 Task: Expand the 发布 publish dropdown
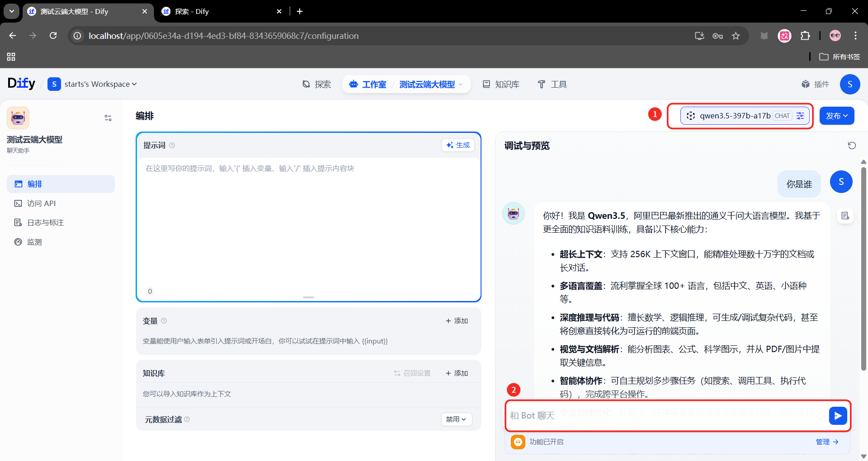coord(837,116)
